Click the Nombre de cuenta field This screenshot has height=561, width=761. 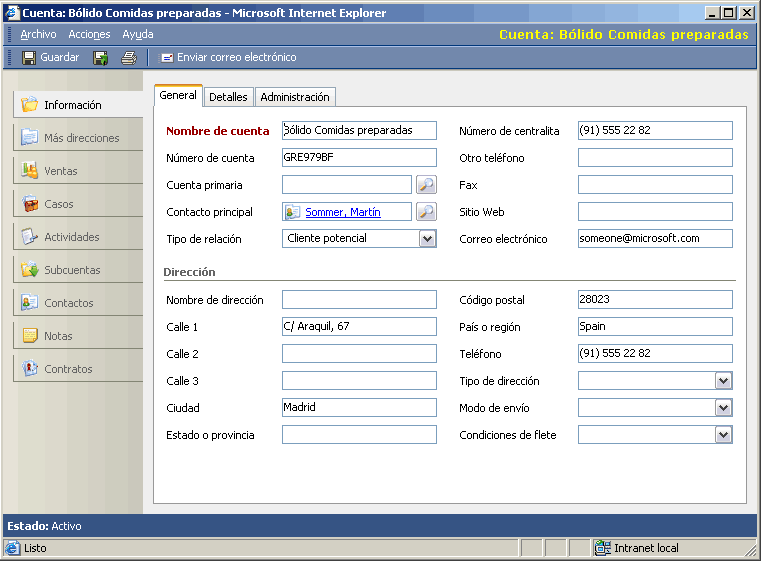[x=359, y=131]
